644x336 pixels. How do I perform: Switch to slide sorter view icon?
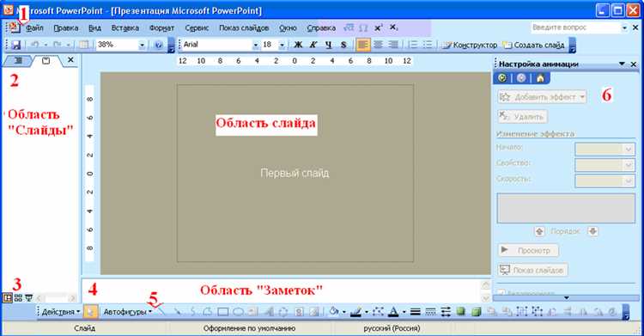point(18,298)
